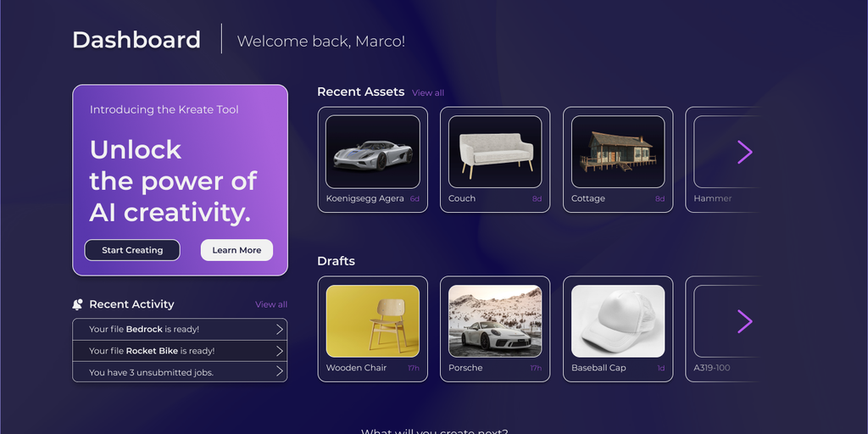Open the Koenigsegg Agera asset thumbnail
Viewport: 868px width, 434px height.
tap(373, 152)
